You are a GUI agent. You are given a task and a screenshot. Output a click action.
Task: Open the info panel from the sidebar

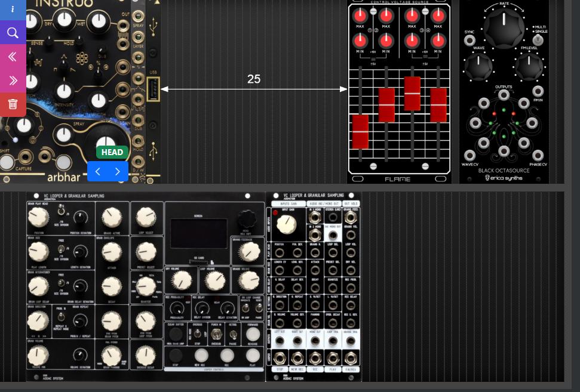pos(13,9)
